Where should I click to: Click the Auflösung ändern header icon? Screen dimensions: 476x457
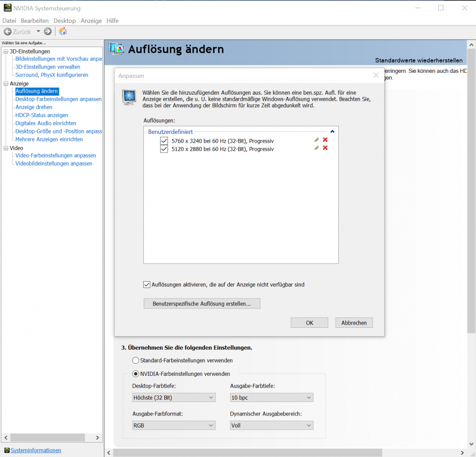point(117,49)
